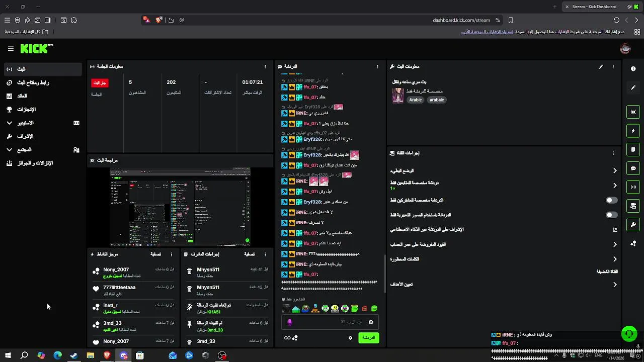This screenshot has width=644, height=362.
Task: Click the infinity icon below chat input
Action: point(287,338)
